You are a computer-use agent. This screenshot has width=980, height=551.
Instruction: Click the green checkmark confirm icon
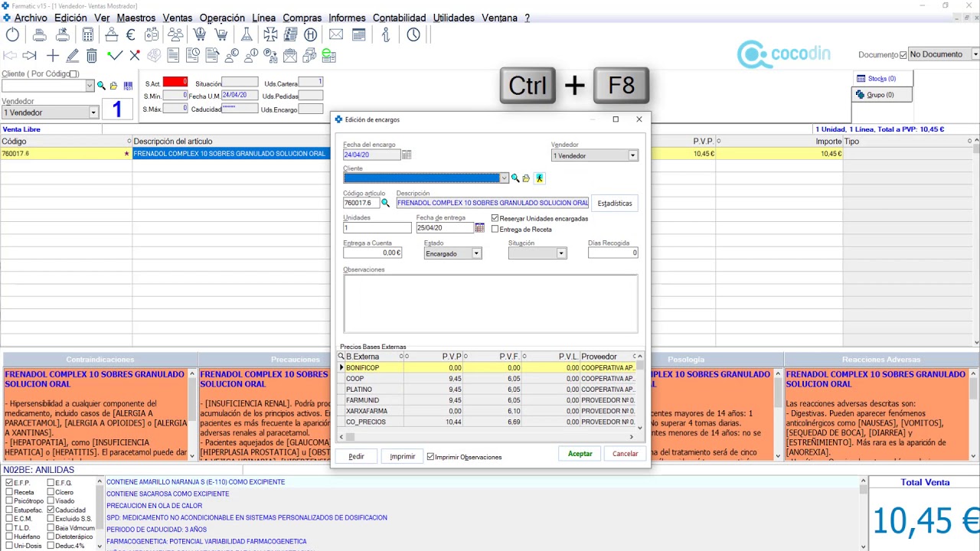(x=115, y=55)
